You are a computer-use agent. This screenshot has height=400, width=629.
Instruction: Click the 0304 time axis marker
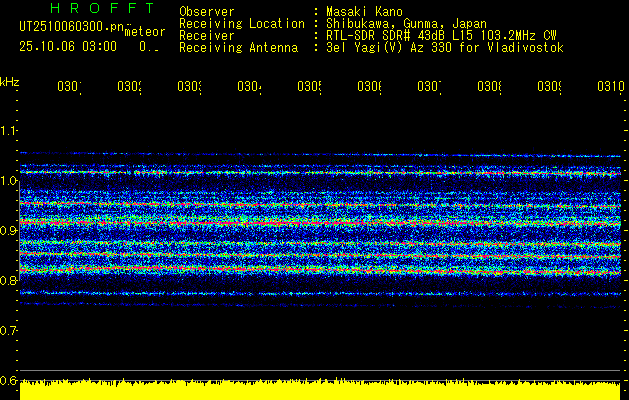point(249,87)
